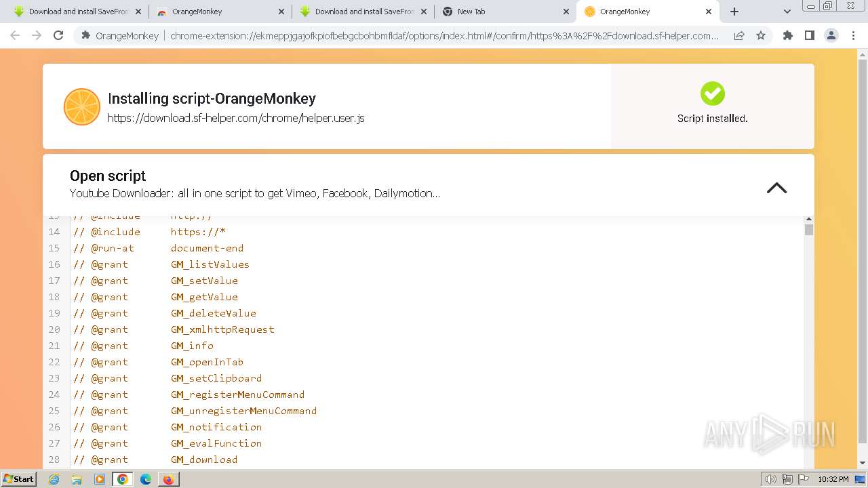
Task: Click network icon in system tray
Action: click(787, 479)
